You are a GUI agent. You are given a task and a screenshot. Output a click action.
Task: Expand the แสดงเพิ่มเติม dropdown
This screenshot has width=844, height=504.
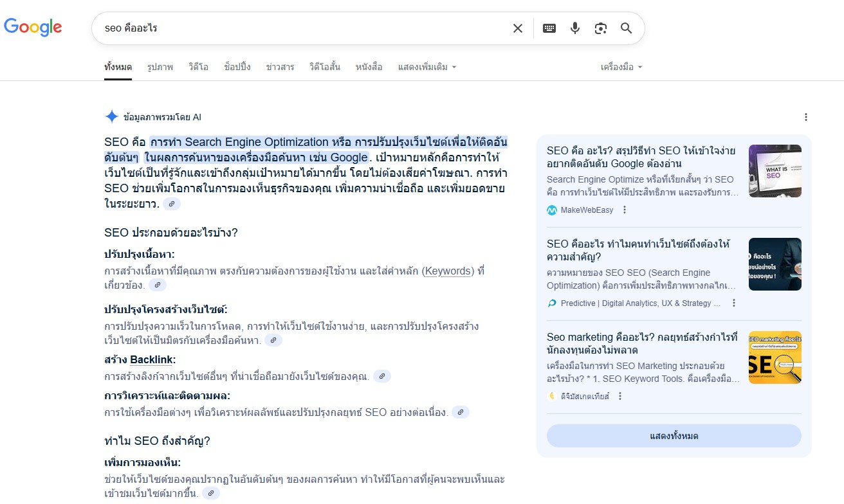[427, 67]
